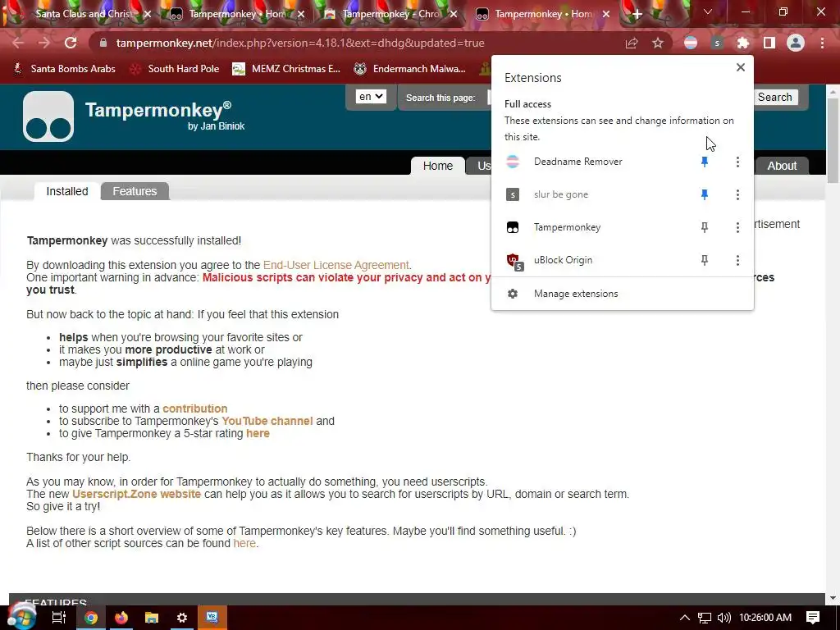Click the taskbar clock showing 10:26:00 AM
Screen dimensions: 840x630
(765, 618)
